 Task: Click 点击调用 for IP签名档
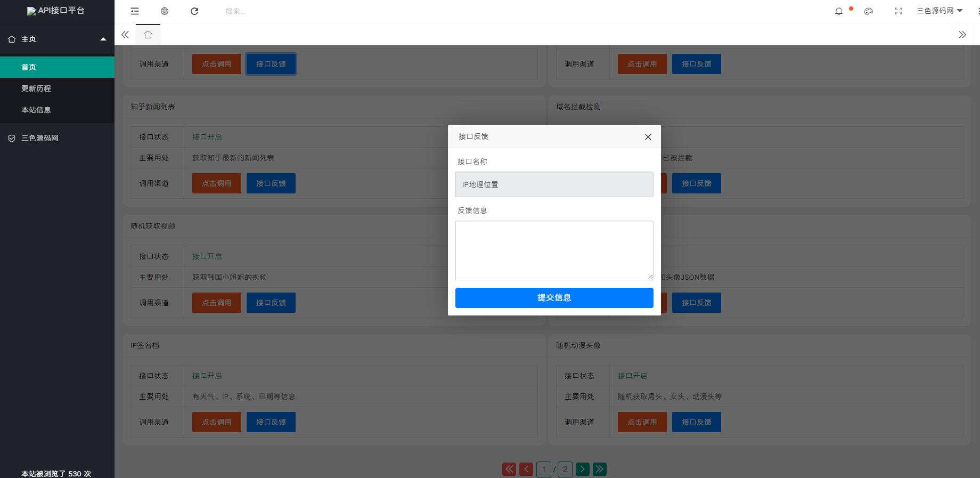pos(217,422)
